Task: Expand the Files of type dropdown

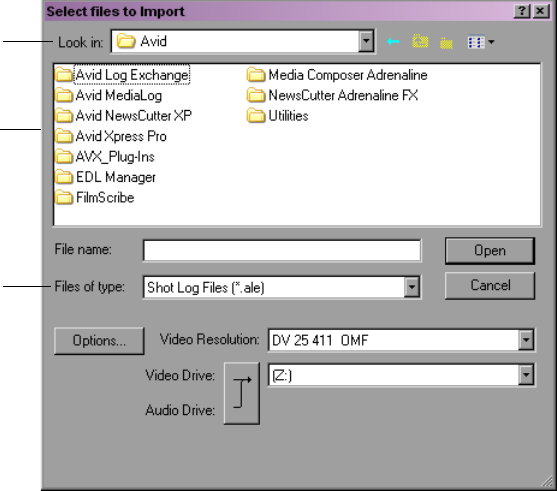Action: coord(412,287)
